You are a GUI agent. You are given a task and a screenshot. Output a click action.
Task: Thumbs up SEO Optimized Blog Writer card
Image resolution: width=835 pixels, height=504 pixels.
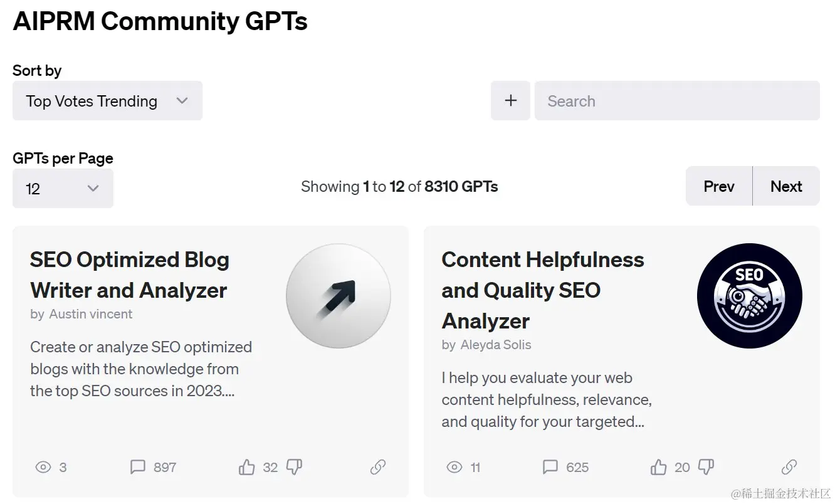click(247, 467)
